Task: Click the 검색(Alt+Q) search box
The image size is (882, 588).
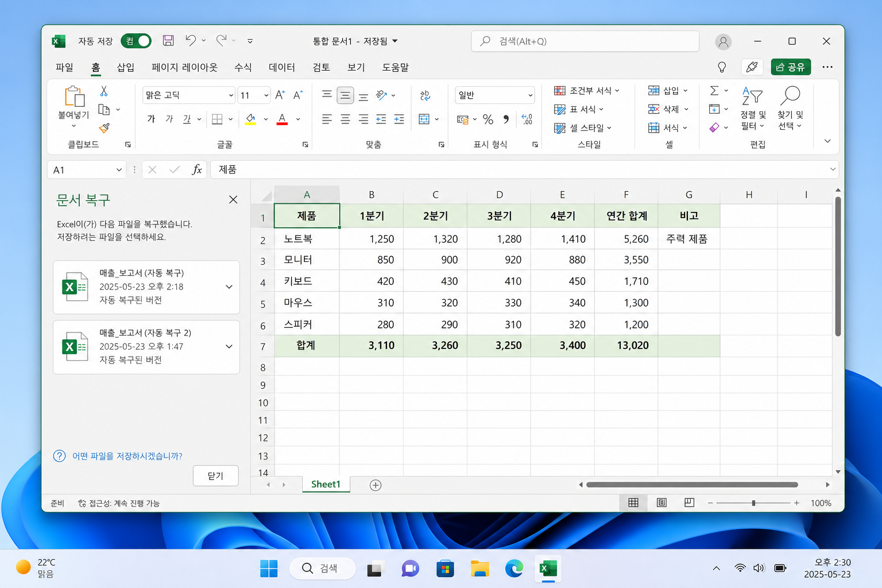Action: [x=585, y=41]
